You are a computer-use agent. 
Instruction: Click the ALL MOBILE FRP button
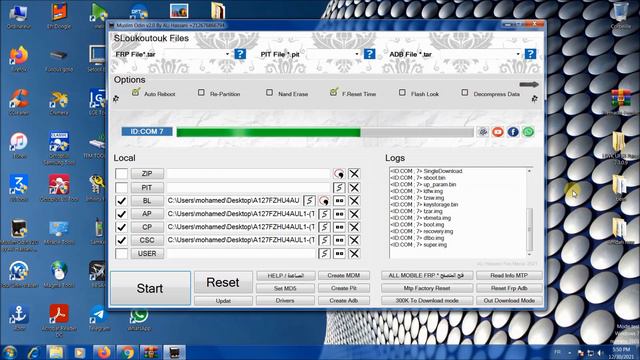[427, 276]
